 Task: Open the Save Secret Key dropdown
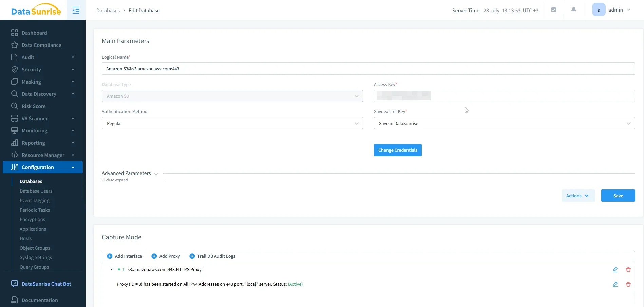pyautogui.click(x=504, y=123)
